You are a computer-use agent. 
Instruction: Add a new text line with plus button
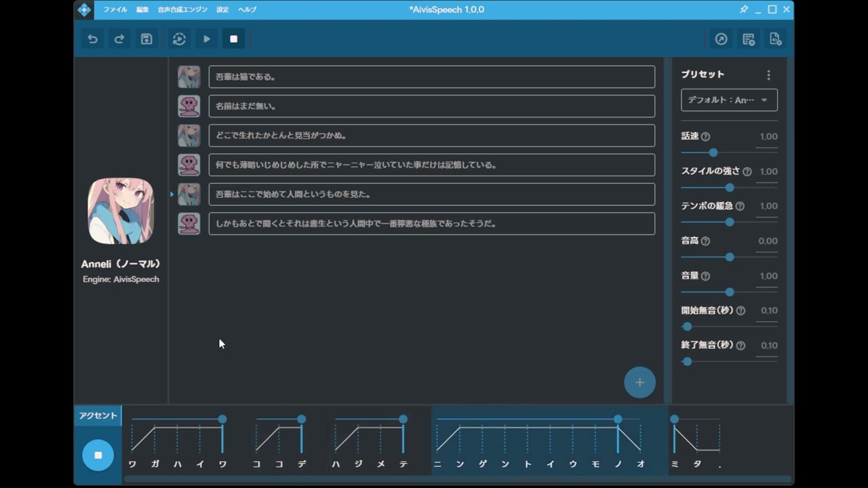point(639,382)
